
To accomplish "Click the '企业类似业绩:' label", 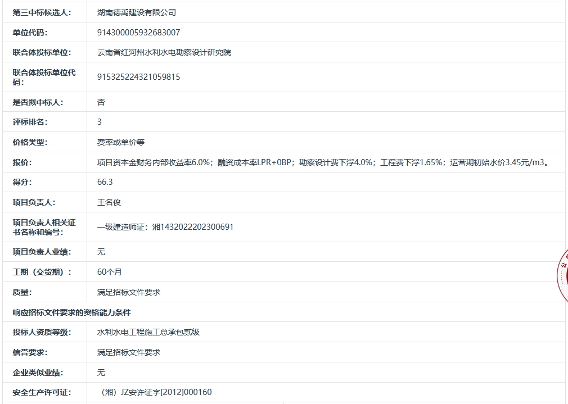I will [38, 372].
